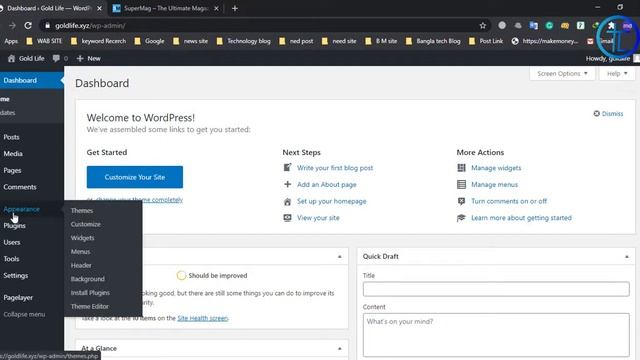The height and width of the screenshot is (360, 640).
Task: Click the browser address bar URL
Action: point(90,26)
